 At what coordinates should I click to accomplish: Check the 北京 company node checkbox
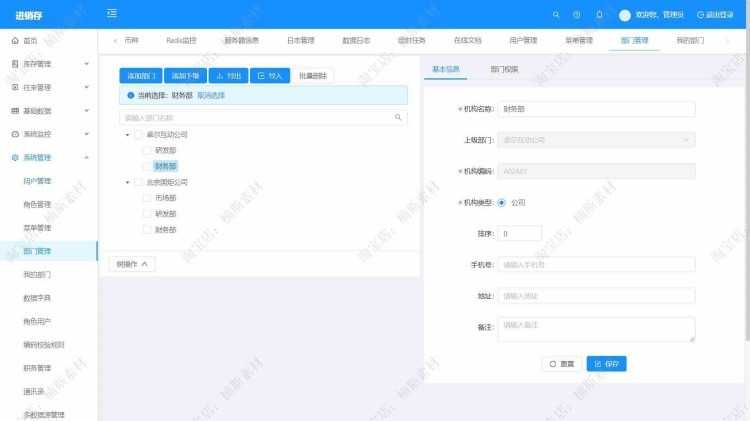(139, 182)
